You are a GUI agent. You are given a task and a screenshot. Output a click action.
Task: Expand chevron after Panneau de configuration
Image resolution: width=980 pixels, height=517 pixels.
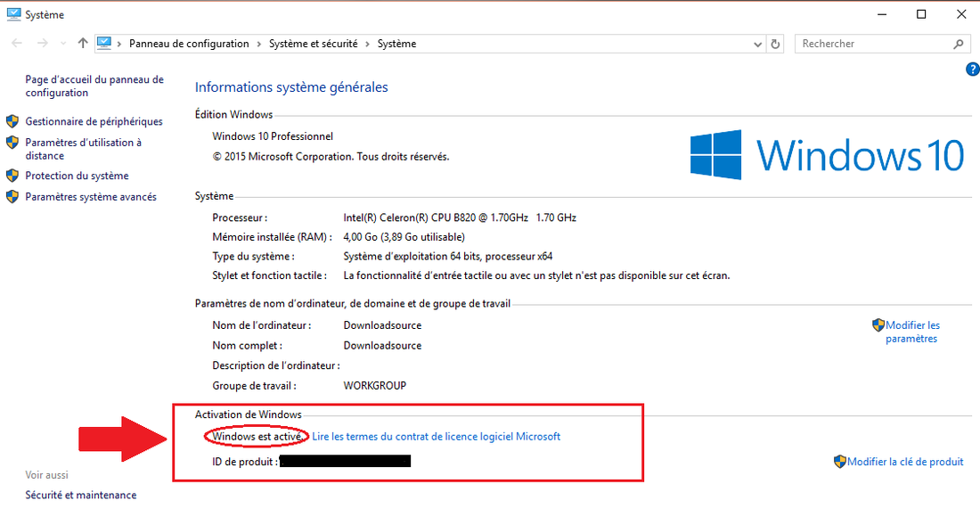(x=258, y=44)
